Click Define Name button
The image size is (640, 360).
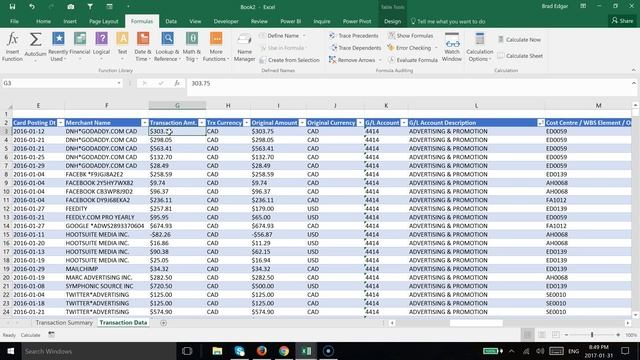[x=279, y=36]
